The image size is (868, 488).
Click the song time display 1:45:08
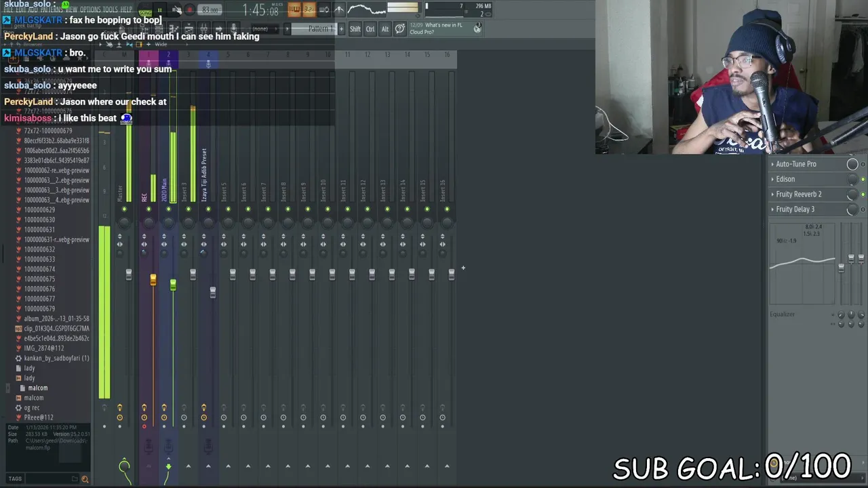pos(260,10)
